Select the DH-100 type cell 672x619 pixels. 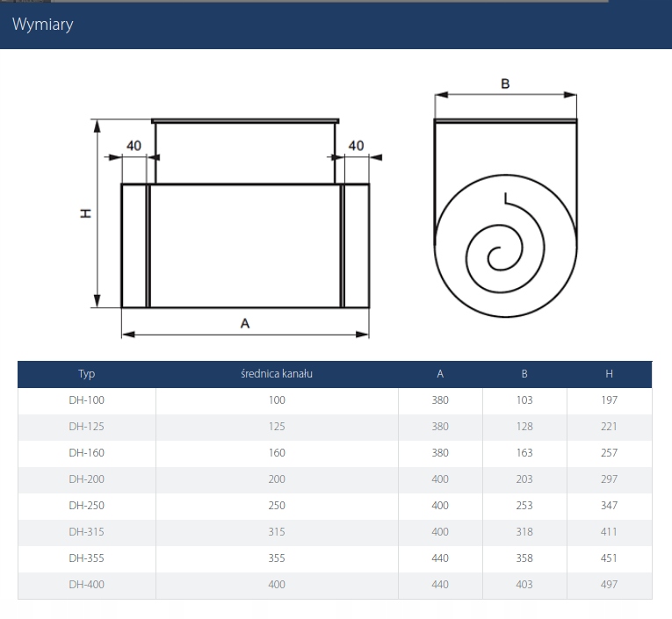tap(87, 400)
